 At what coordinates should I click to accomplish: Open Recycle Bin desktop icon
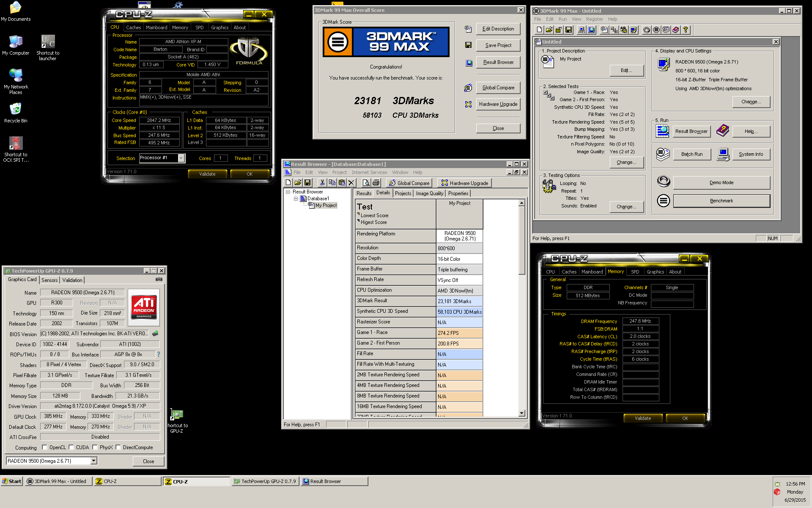(x=16, y=113)
